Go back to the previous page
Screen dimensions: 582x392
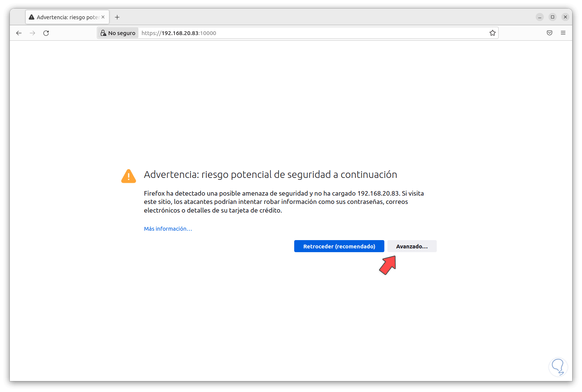click(19, 33)
